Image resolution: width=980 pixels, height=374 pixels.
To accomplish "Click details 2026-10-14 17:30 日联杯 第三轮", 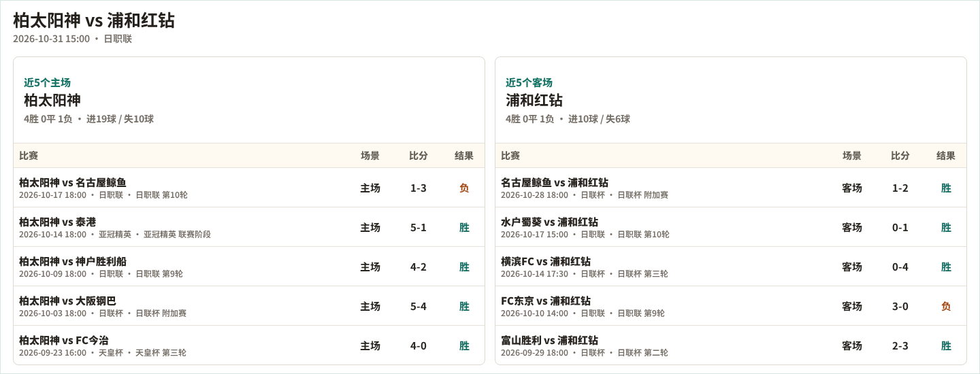I will (585, 274).
